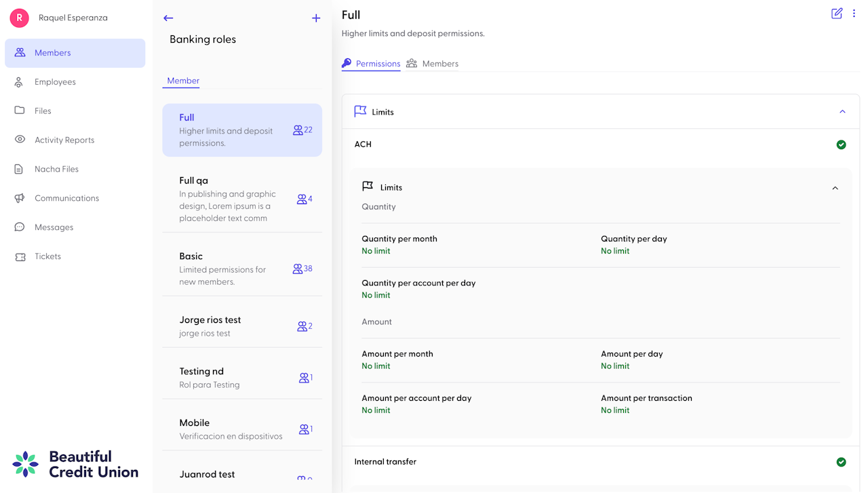Add a new banking role with plus icon
This screenshot has height=493, width=868.
(316, 18)
